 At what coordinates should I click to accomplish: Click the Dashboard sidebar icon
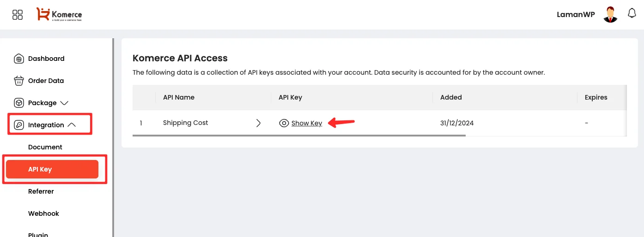18,59
